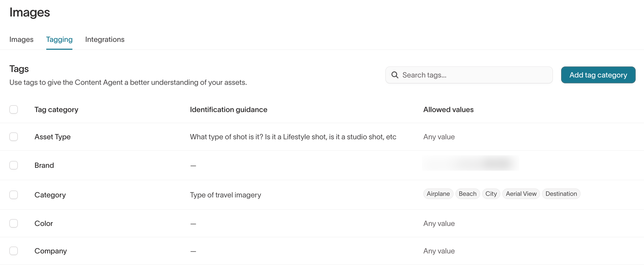Click the Airplane value chip
Image resolution: width=644 pixels, height=266 pixels.
pos(438,194)
